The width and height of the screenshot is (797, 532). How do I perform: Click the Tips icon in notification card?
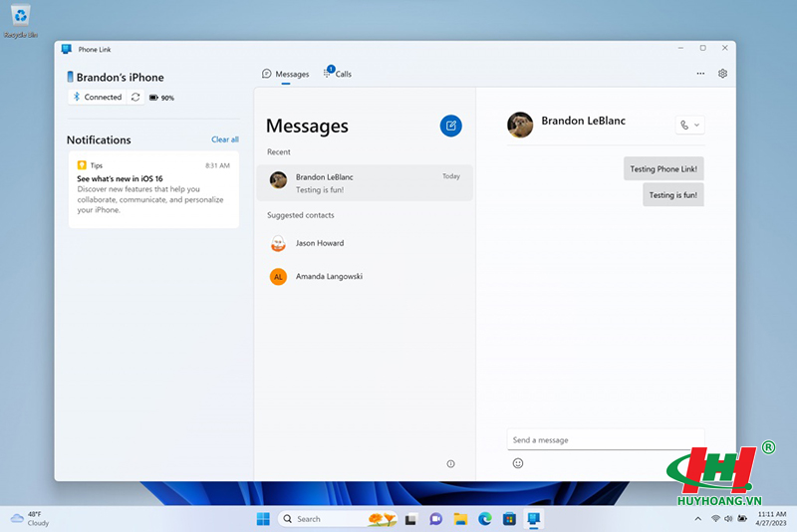(82, 165)
